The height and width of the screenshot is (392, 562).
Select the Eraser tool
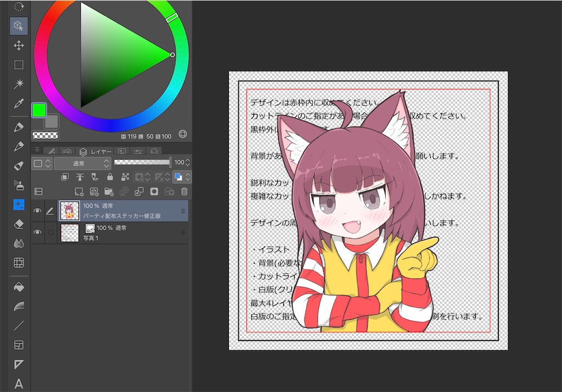(19, 224)
